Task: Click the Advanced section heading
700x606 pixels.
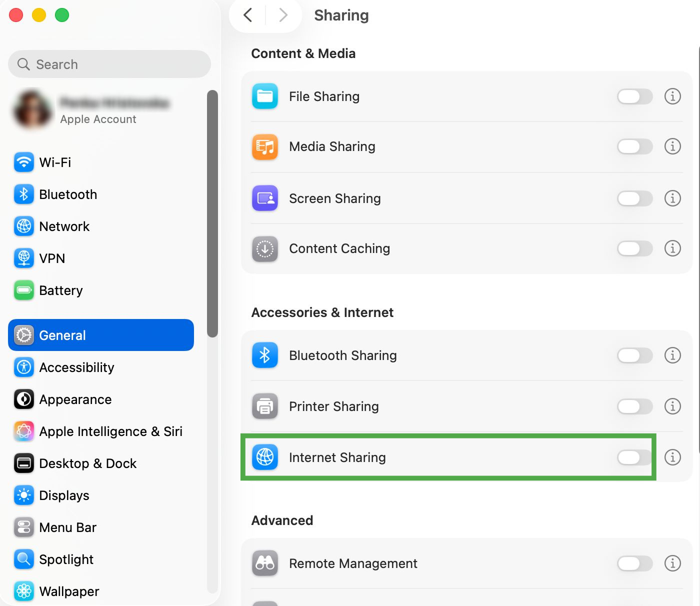Action: [282, 520]
